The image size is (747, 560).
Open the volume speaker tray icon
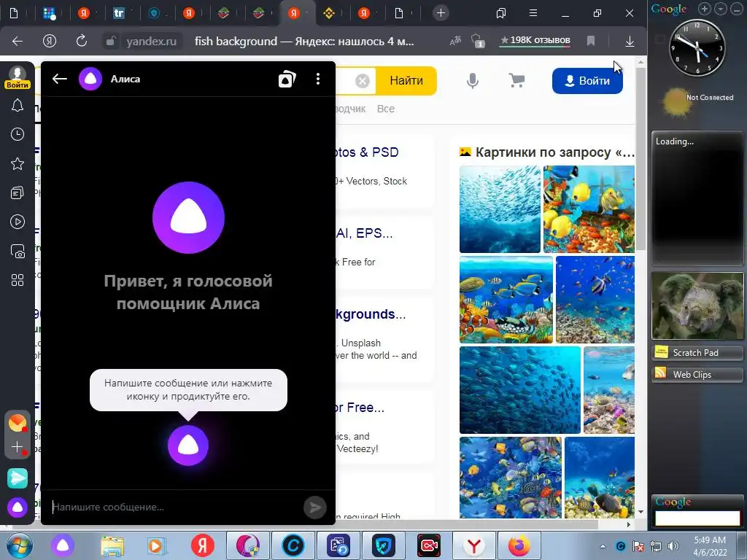point(673,546)
